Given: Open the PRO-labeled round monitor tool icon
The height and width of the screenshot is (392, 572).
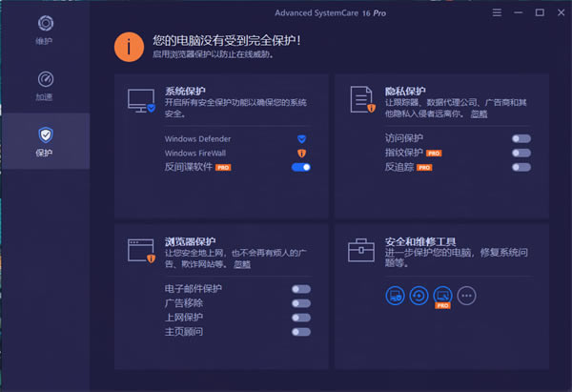Looking at the screenshot, I should [x=442, y=297].
